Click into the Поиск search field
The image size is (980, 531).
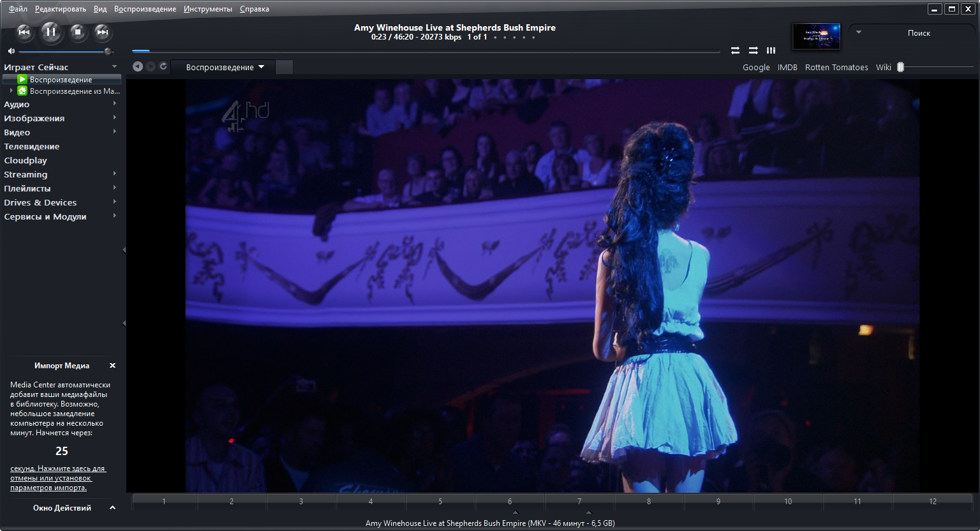(x=919, y=33)
